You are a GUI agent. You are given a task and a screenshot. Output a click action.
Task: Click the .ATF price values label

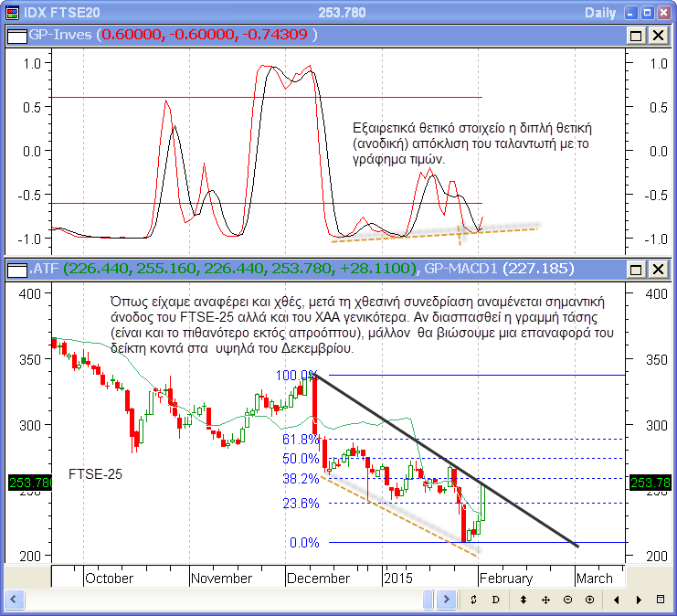[x=223, y=269]
